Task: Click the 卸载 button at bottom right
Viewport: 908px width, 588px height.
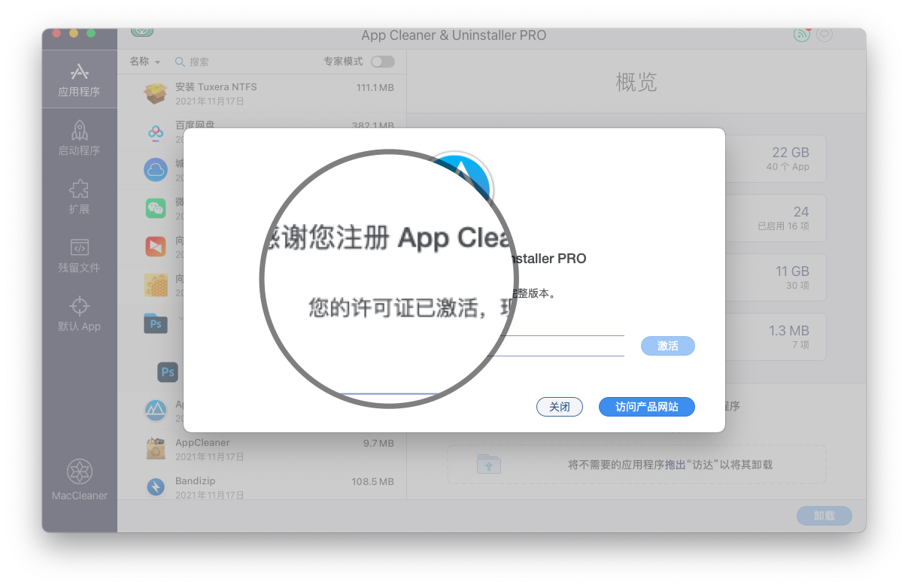Action: pos(824,516)
